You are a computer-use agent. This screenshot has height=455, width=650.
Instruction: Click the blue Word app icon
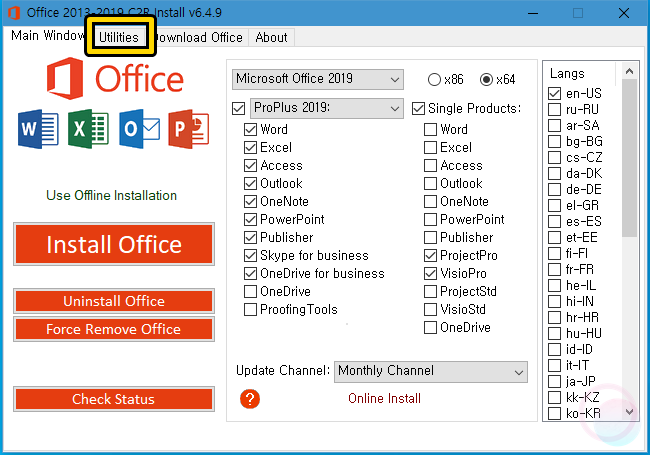point(38,129)
